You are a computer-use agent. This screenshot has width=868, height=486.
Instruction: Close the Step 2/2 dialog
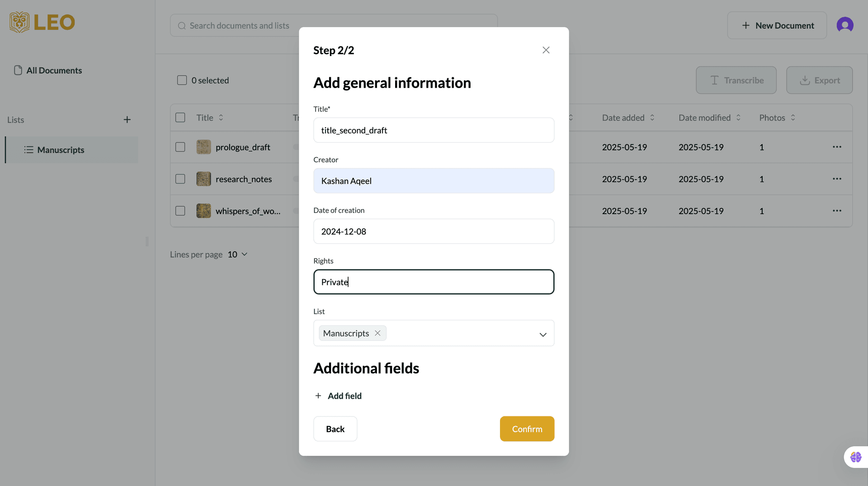tap(546, 50)
